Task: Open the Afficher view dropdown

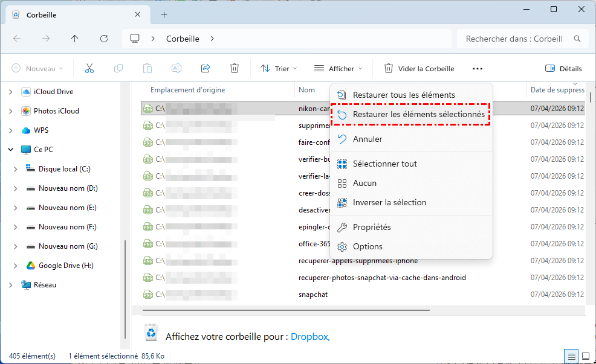Action: (338, 69)
